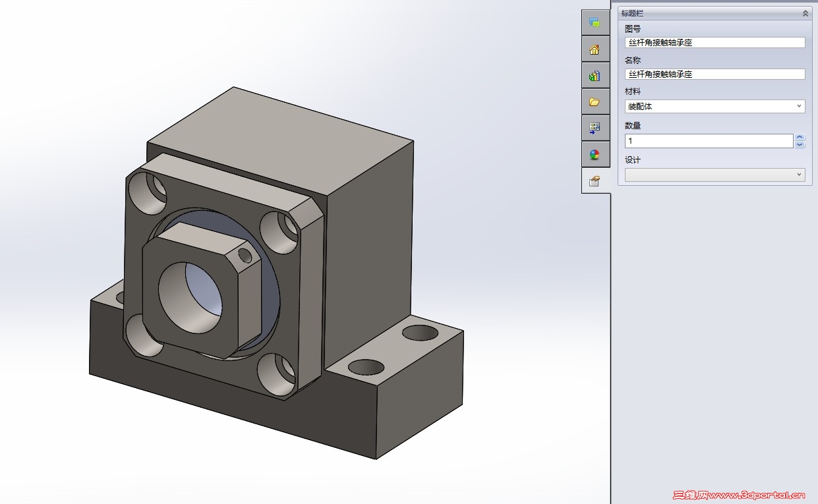Select front mounting hole on base flange
This screenshot has width=818, height=504.
tap(366, 367)
